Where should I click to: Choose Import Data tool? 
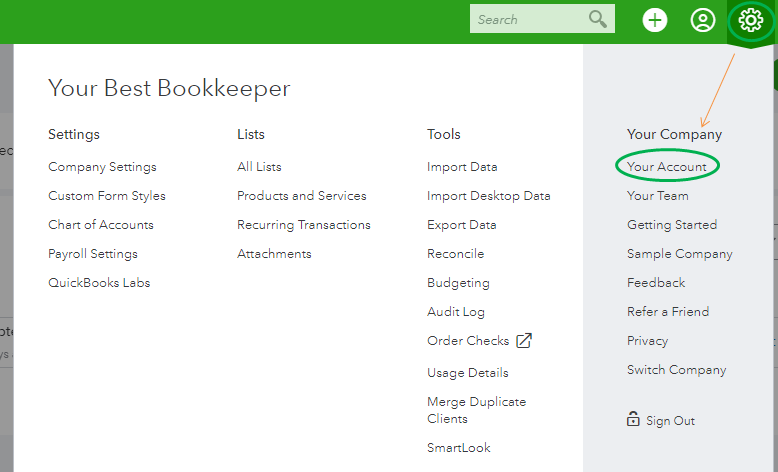pos(462,167)
